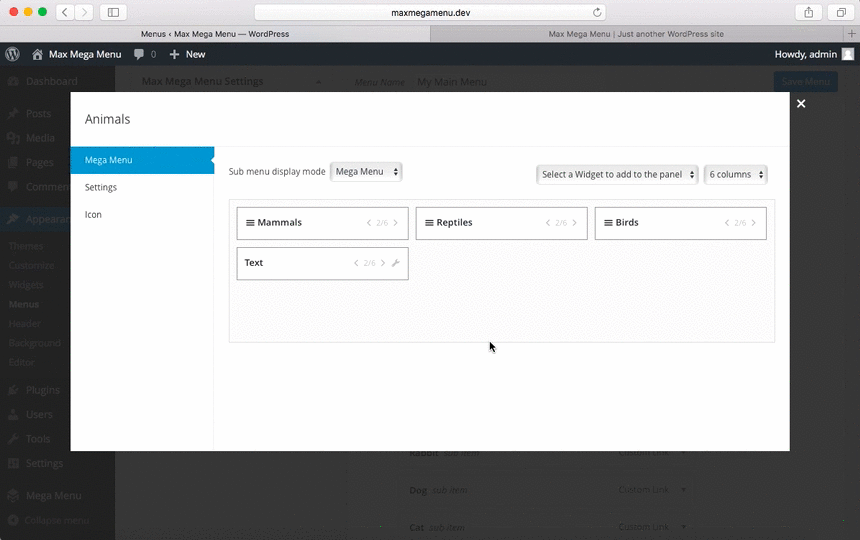Expand the Birds column with right arrow
This screenshot has width=860, height=540.
[754, 223]
